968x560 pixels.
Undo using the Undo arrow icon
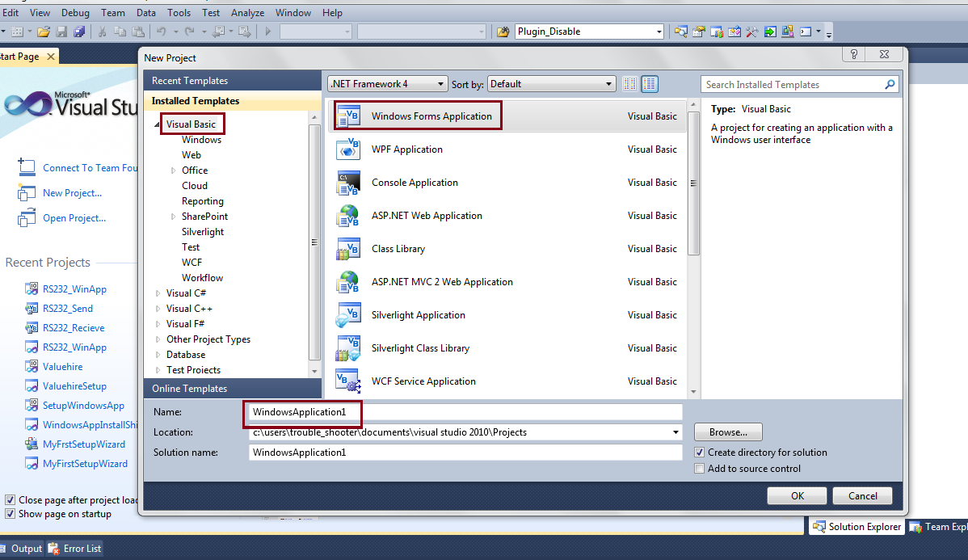click(163, 29)
